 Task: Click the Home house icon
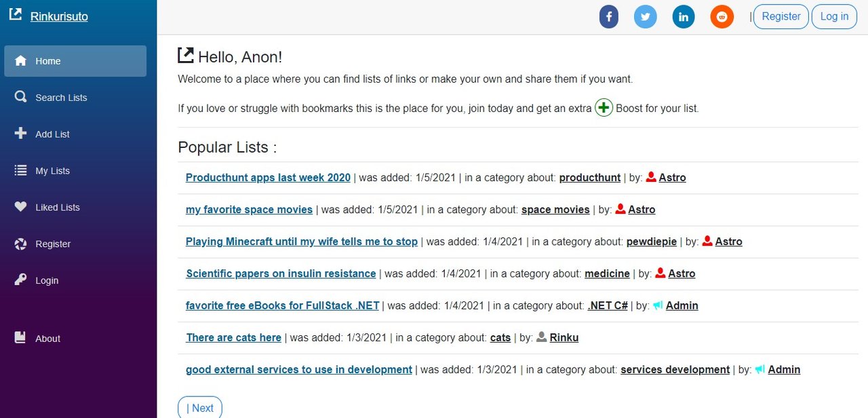21,60
